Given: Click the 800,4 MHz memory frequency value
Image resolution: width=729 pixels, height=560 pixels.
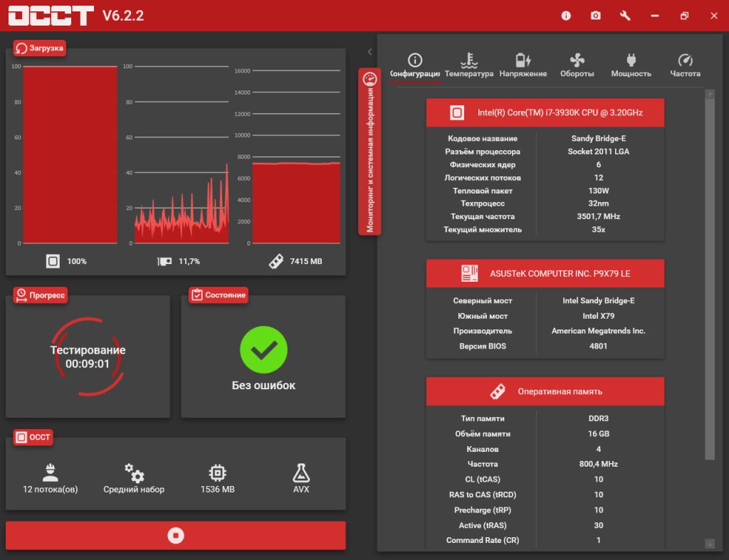Looking at the screenshot, I should (x=598, y=464).
